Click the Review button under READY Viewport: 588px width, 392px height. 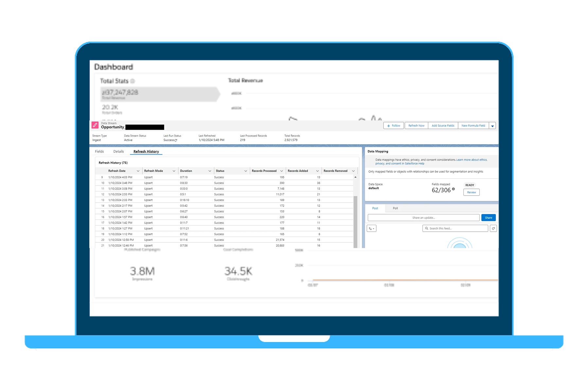[x=471, y=192]
